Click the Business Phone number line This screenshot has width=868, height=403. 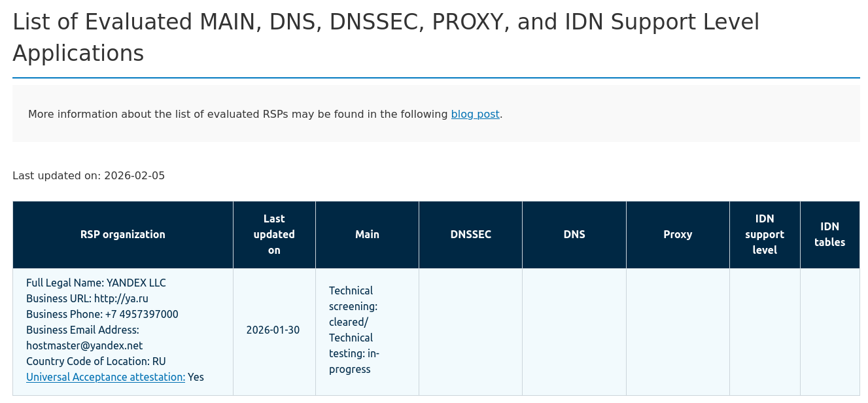coord(102,314)
